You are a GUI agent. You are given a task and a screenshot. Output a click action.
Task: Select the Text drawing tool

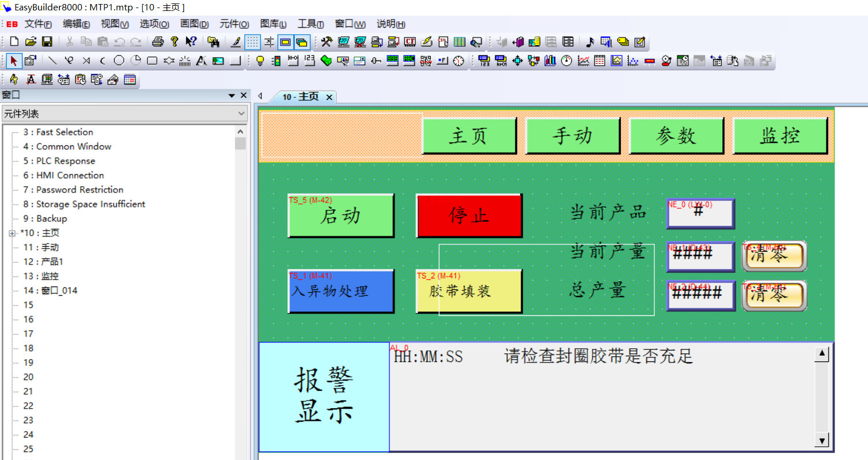201,61
